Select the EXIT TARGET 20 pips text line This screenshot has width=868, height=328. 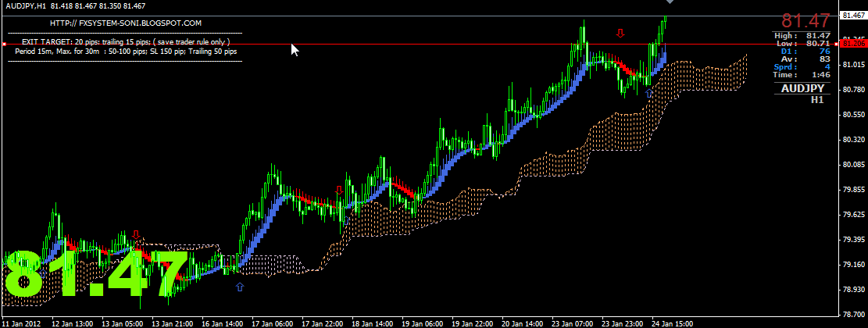[125, 41]
